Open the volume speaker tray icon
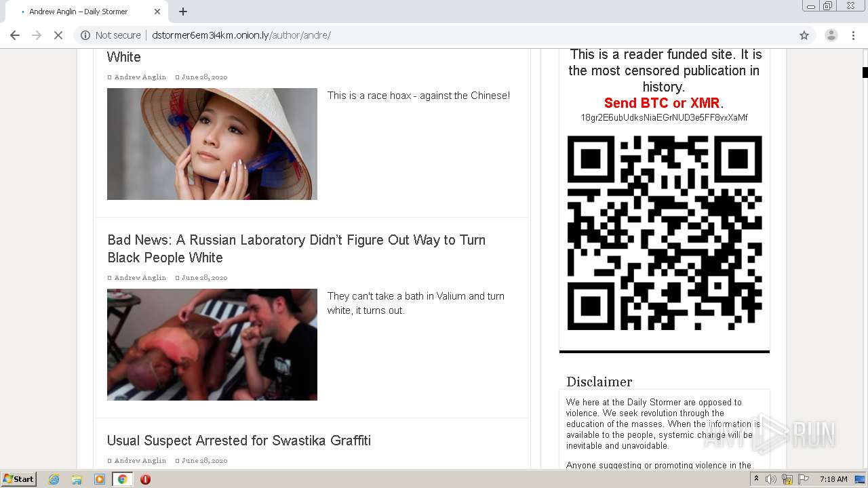This screenshot has width=868, height=488. tap(771, 479)
